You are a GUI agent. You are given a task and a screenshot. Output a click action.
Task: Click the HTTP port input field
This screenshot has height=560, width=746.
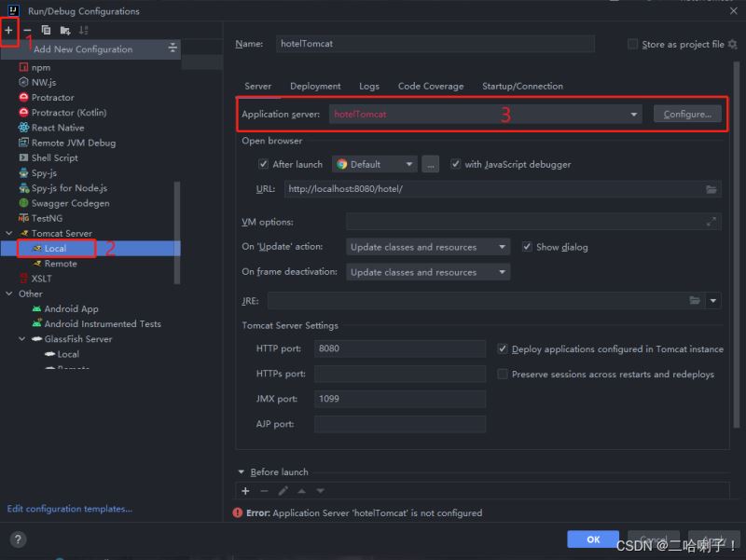(x=399, y=349)
